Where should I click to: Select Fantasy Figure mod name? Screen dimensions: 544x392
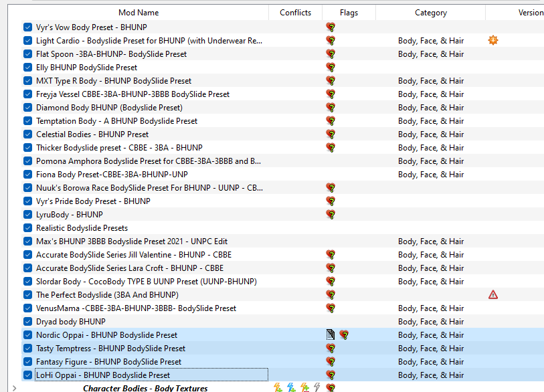click(x=108, y=362)
